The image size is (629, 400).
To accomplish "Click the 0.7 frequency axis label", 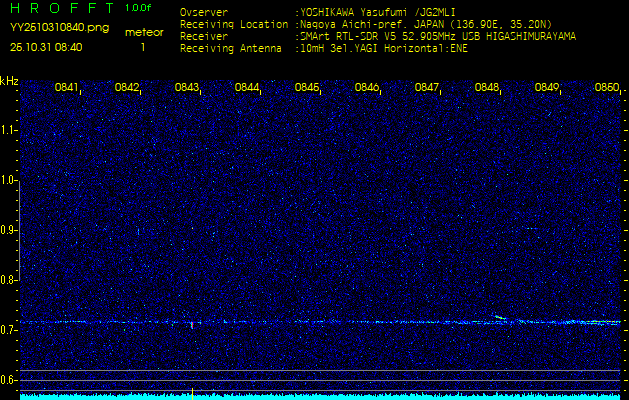I will [x=9, y=330].
